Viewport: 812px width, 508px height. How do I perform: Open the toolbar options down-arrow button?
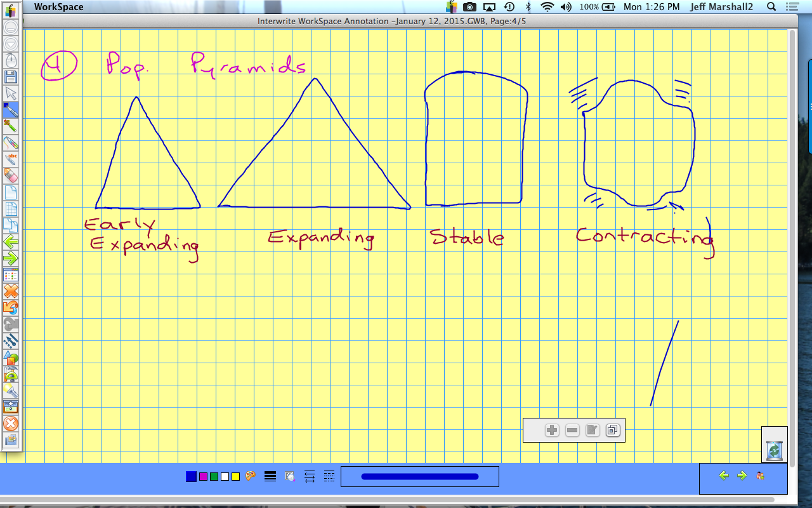11,44
